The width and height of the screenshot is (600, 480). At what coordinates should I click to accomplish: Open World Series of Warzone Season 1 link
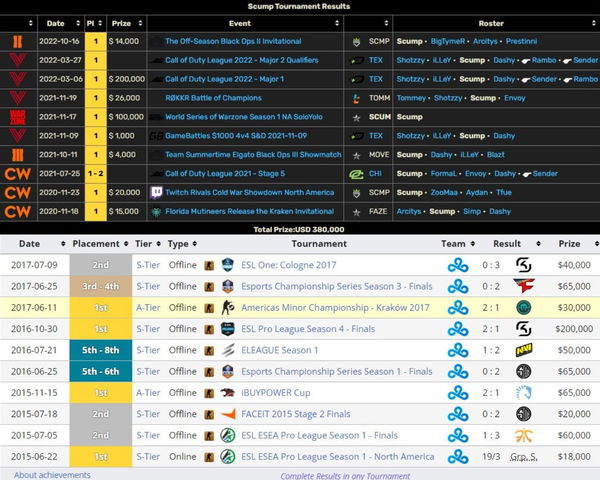click(244, 117)
